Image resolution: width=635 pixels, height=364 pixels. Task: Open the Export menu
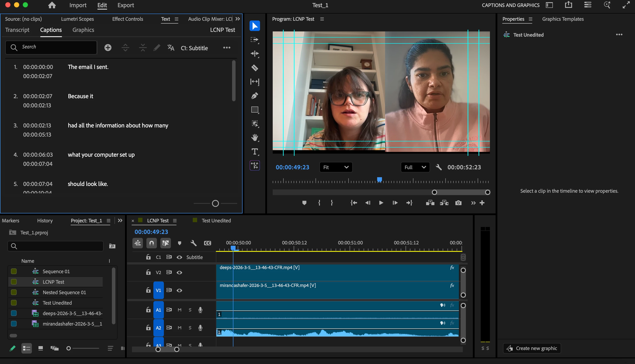pyautogui.click(x=126, y=5)
